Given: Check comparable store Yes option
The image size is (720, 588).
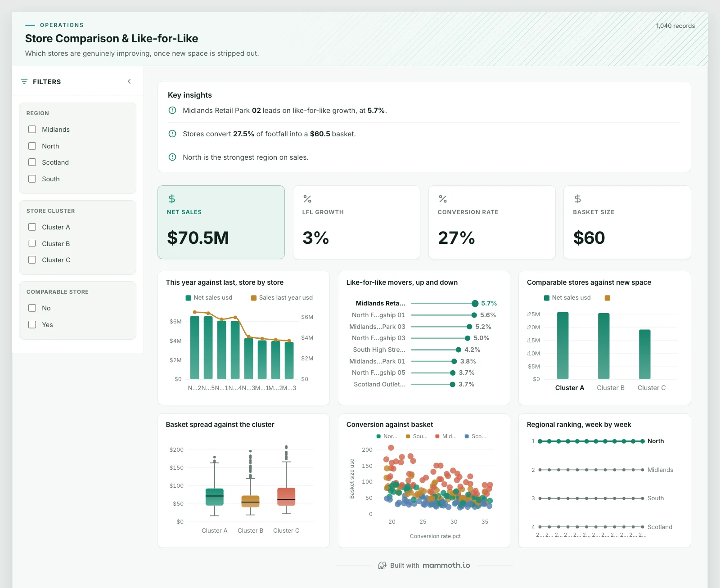Looking at the screenshot, I should 32,324.
